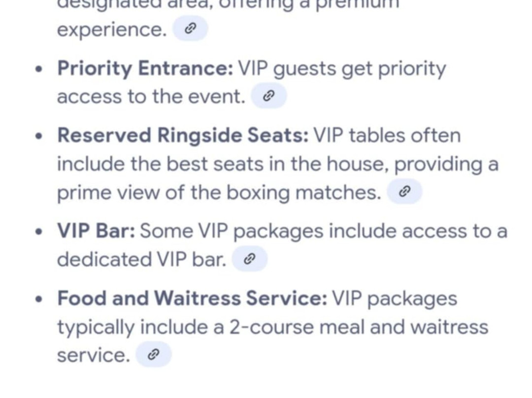Click the bullet point beside Priority Entrance
532x398 pixels.
pyautogui.click(x=39, y=69)
